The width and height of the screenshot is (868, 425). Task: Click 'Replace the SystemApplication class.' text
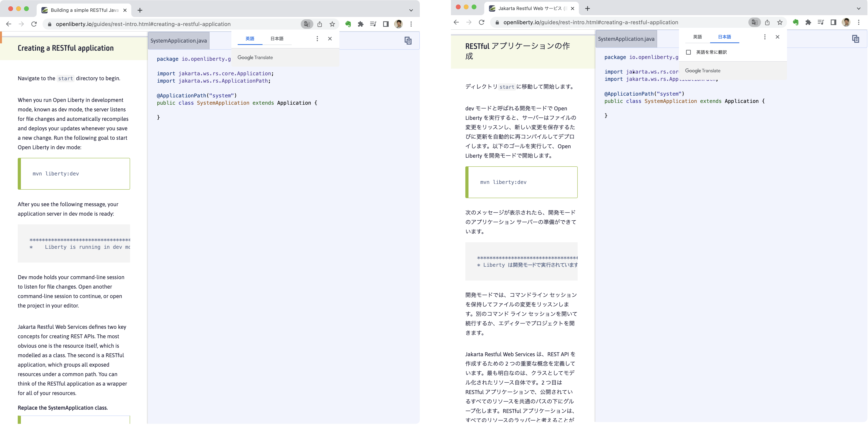(x=63, y=408)
